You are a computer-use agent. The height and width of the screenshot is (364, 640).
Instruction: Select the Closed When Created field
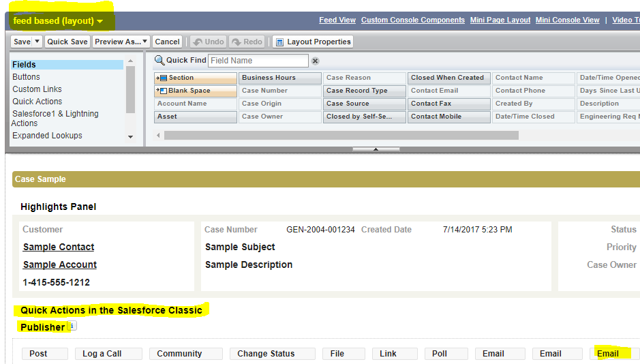449,78
